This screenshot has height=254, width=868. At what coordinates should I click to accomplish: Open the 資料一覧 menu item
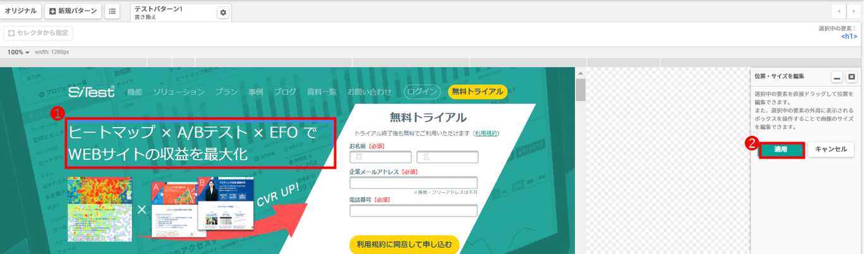[322, 92]
